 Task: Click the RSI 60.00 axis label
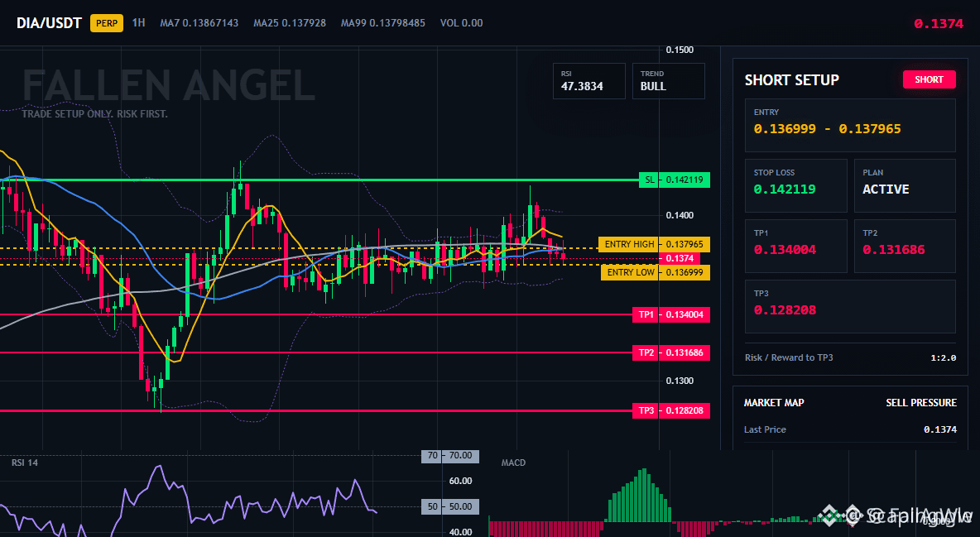click(460, 481)
